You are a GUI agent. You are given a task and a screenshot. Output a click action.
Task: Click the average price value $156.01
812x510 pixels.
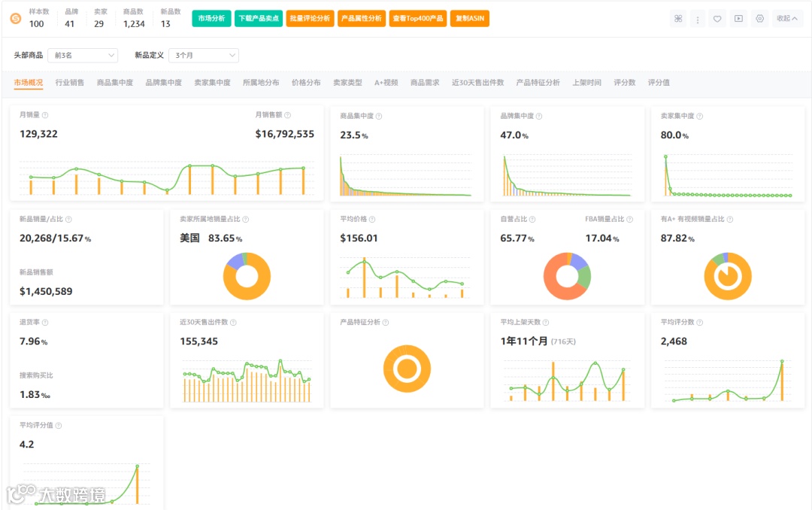[359, 238]
